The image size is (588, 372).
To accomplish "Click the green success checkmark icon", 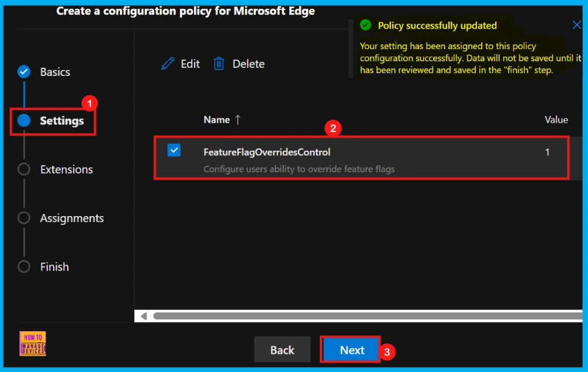I will (x=365, y=25).
